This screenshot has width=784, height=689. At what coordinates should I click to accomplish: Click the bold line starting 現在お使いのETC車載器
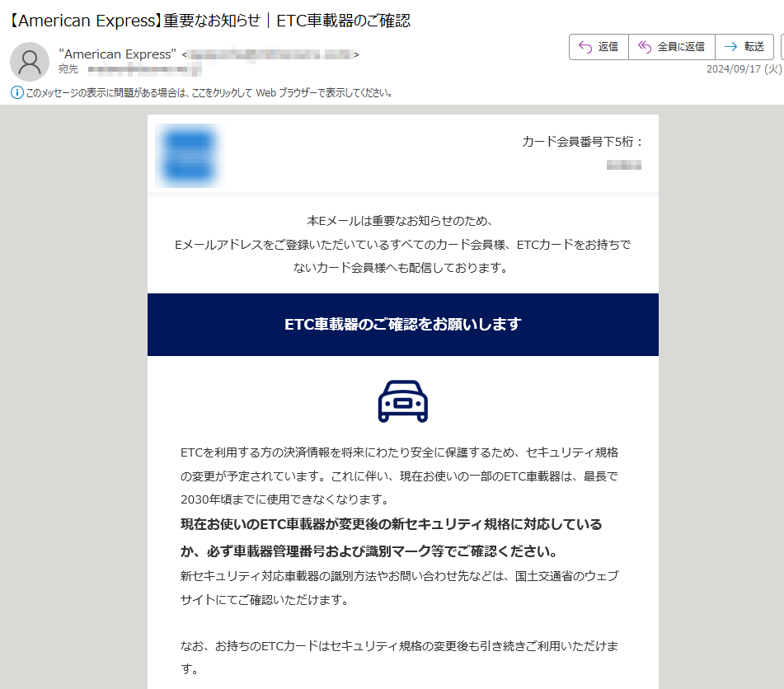click(391, 524)
